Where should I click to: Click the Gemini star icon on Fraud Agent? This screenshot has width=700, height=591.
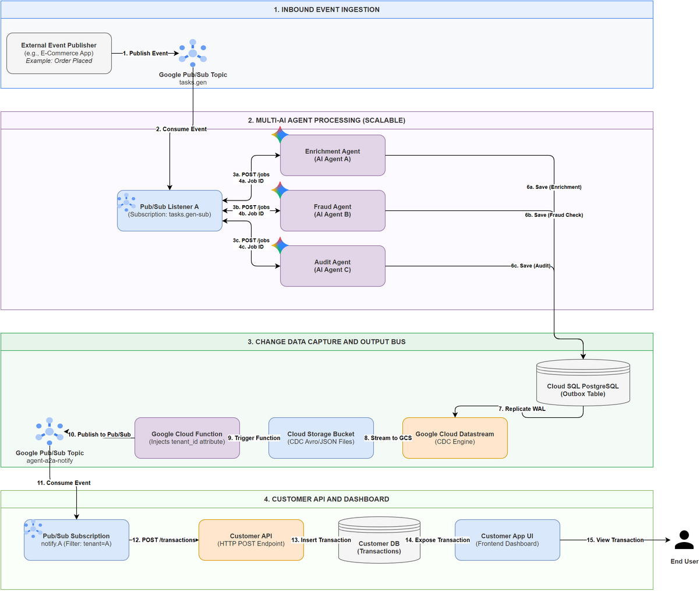(x=280, y=191)
